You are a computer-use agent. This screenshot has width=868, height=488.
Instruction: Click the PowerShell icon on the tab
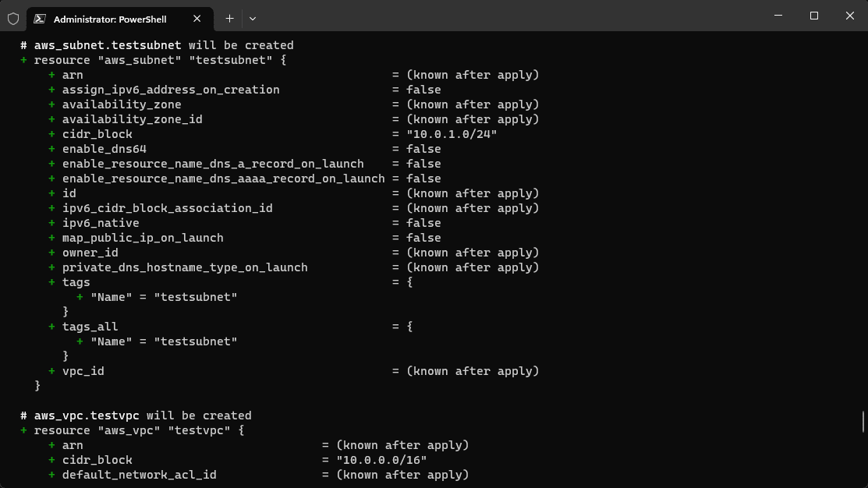pos(39,18)
